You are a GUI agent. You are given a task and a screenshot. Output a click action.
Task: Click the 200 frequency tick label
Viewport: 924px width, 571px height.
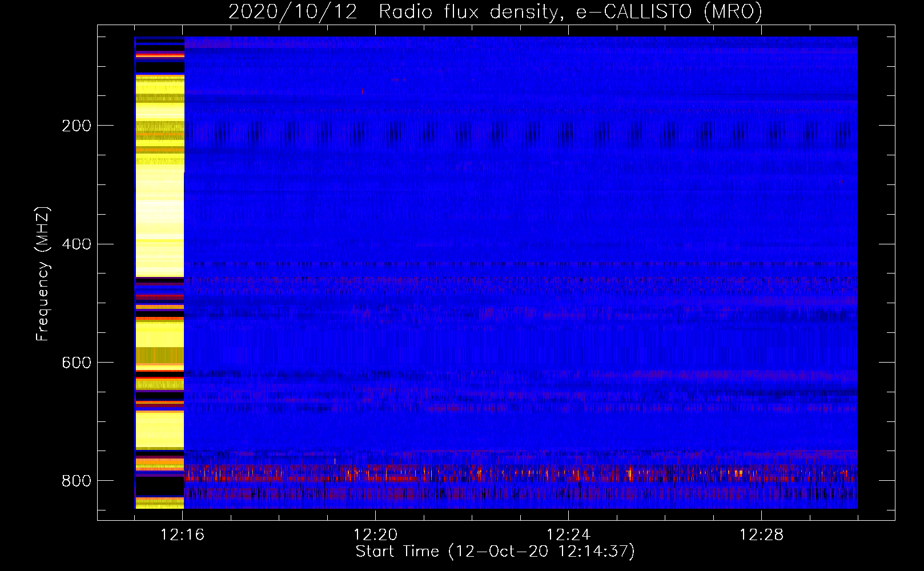[x=77, y=126]
